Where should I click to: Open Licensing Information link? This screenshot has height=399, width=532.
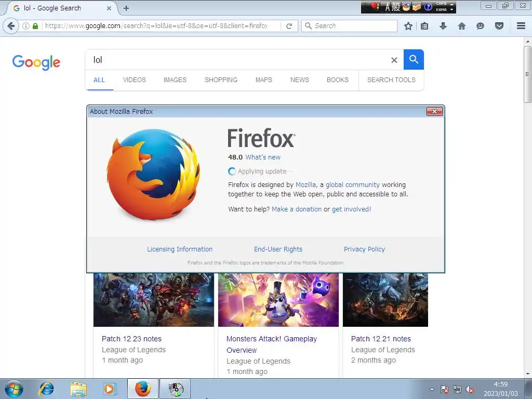point(180,249)
